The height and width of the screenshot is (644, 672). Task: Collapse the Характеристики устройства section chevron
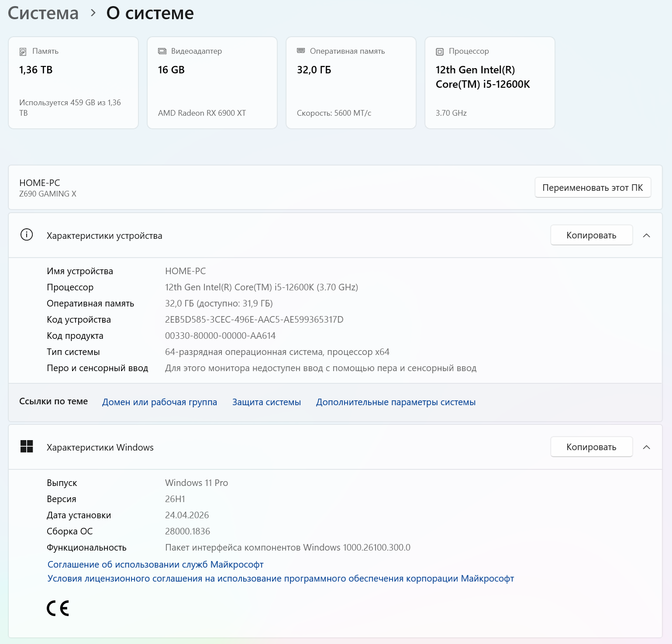[x=647, y=235]
